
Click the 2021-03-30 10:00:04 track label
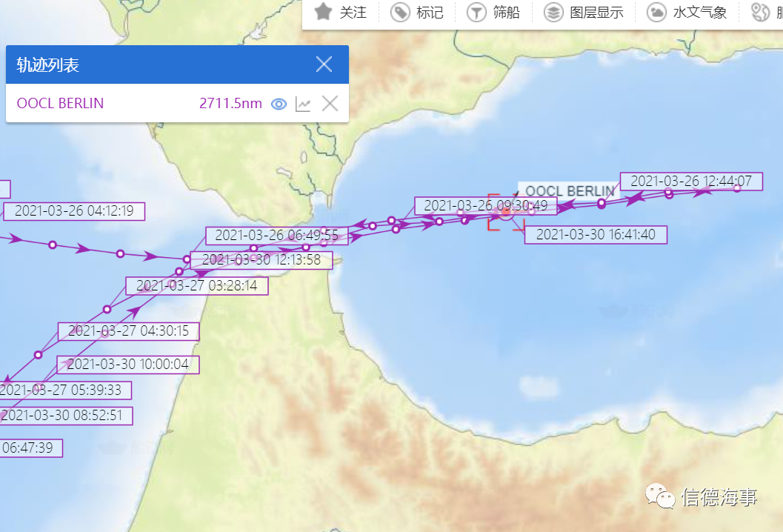[x=128, y=365]
